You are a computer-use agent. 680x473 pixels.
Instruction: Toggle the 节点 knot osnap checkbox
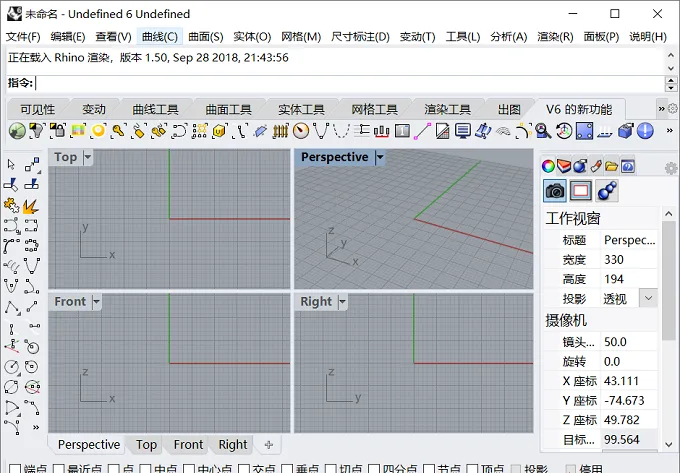[x=429, y=469]
